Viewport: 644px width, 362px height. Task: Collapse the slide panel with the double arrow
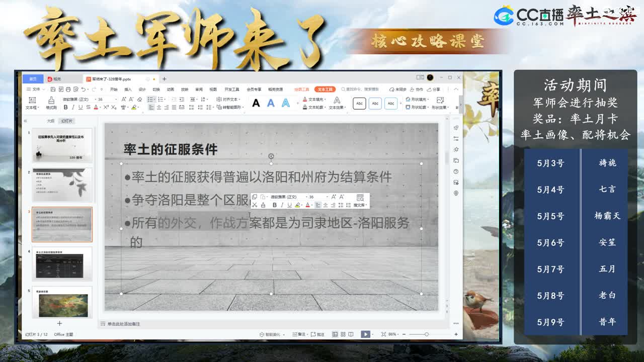point(25,121)
